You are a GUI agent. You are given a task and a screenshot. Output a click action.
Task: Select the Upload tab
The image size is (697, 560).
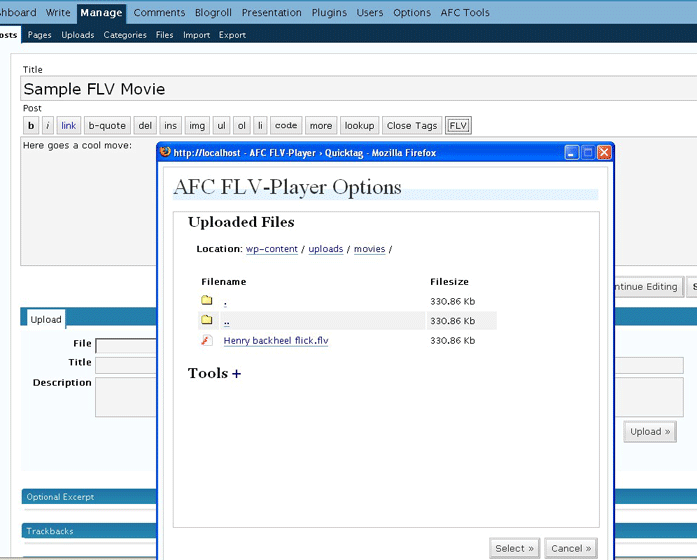pos(46,320)
